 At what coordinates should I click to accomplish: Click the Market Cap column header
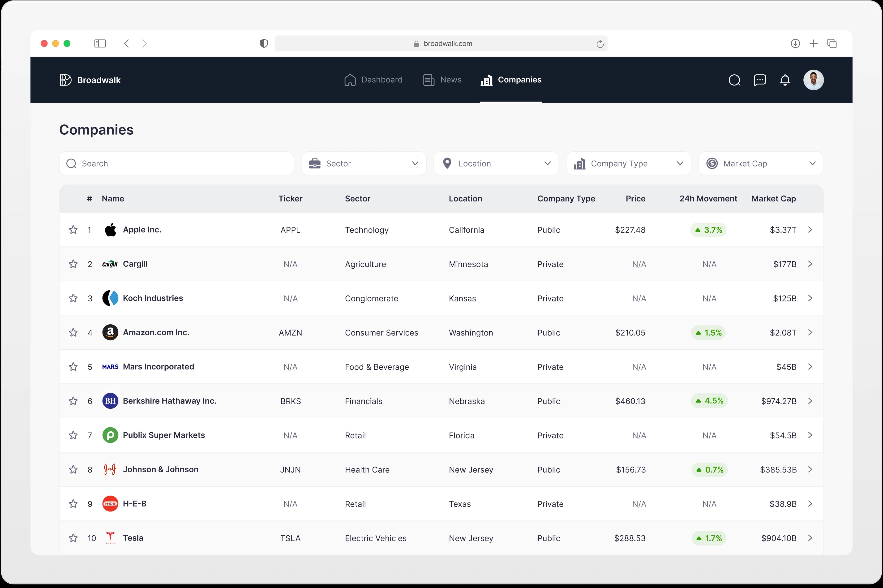tap(773, 199)
